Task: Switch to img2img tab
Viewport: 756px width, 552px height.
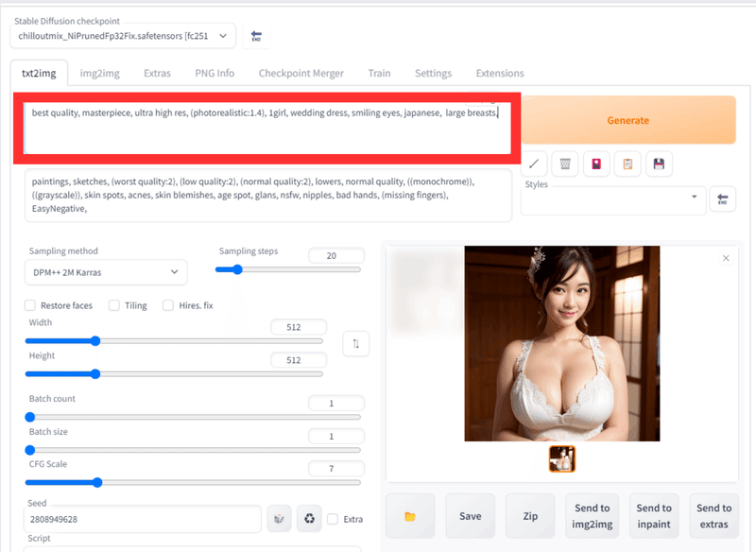Action: tap(100, 74)
